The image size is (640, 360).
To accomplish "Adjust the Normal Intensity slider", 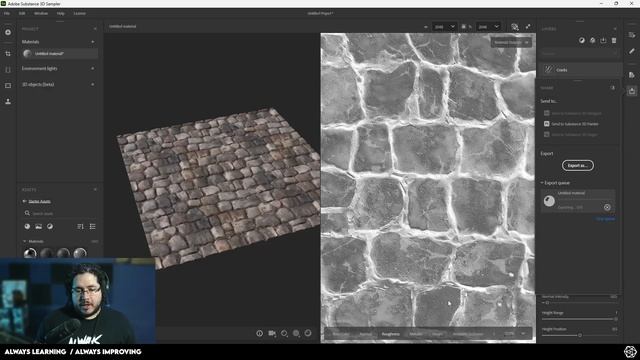I will [x=580, y=303].
